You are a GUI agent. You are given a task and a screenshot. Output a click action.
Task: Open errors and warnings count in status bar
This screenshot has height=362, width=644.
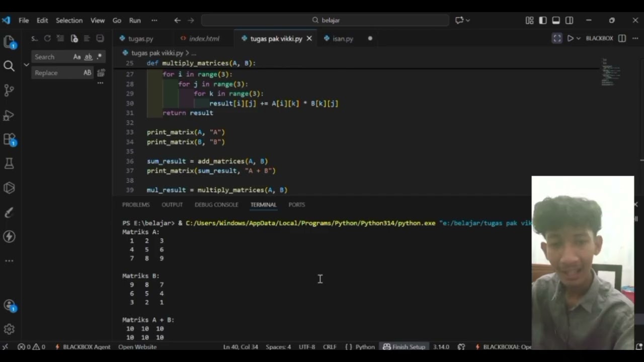(32, 346)
